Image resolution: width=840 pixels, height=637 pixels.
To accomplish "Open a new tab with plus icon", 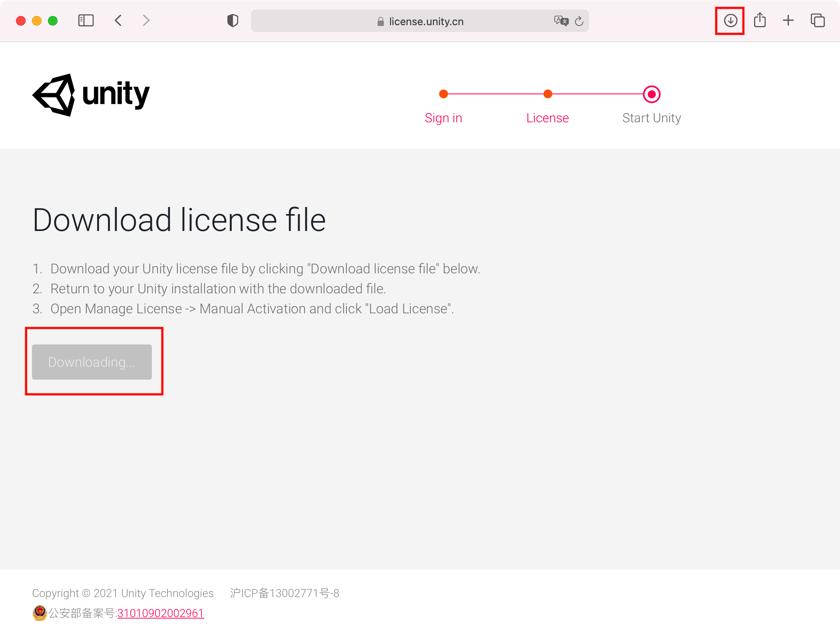I will pyautogui.click(x=788, y=20).
